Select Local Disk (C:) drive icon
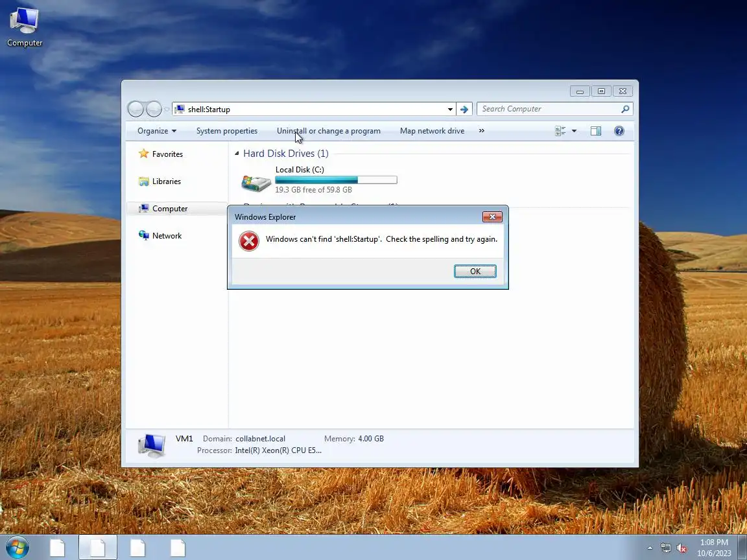 pos(256,182)
